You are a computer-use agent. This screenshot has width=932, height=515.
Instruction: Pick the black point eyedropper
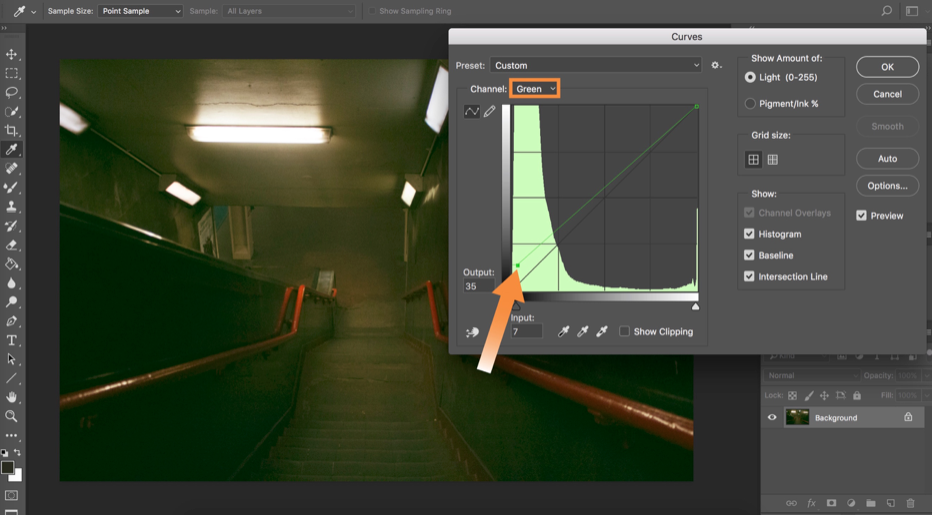pyautogui.click(x=563, y=332)
